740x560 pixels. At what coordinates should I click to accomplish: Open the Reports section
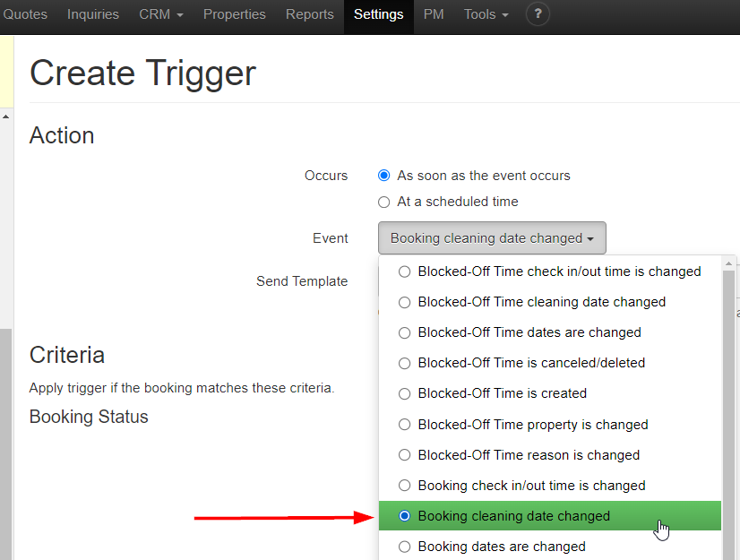(309, 14)
